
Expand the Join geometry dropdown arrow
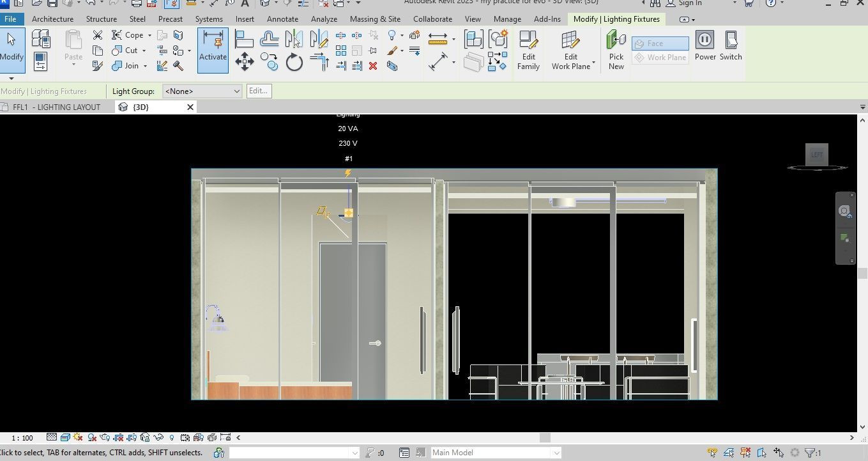(x=146, y=66)
